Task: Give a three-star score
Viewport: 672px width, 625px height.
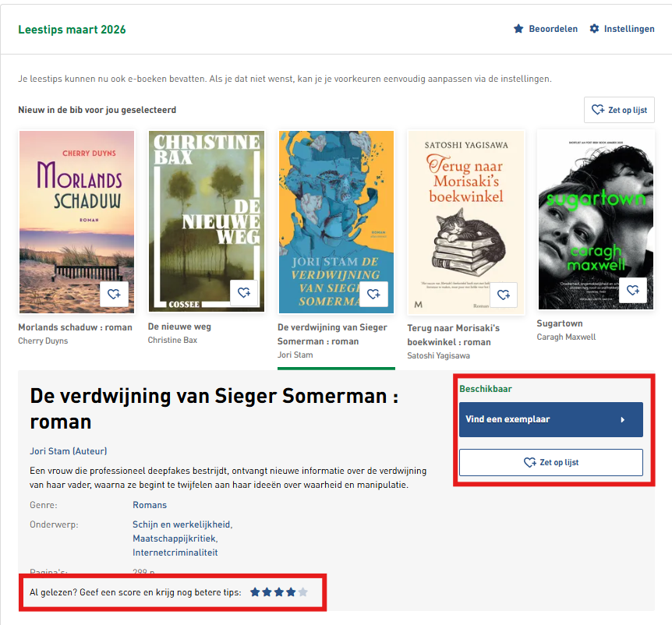Action: 279,592
